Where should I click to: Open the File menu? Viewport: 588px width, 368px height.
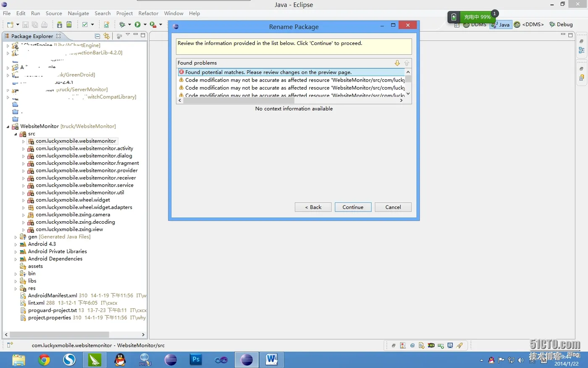(x=7, y=13)
